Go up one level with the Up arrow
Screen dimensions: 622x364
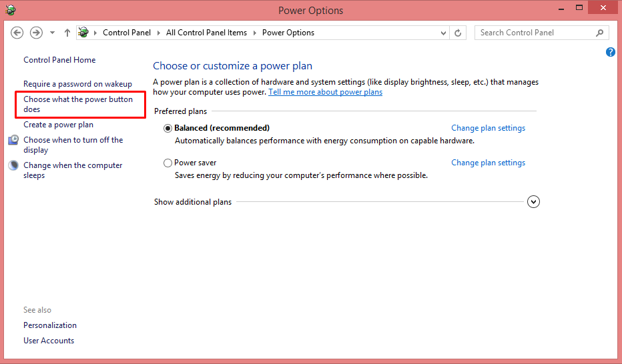click(67, 33)
